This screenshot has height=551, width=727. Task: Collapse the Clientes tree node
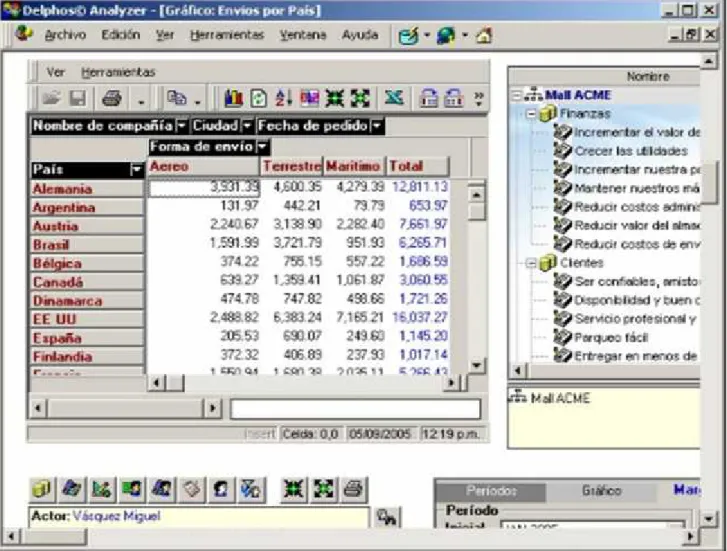[531, 263]
